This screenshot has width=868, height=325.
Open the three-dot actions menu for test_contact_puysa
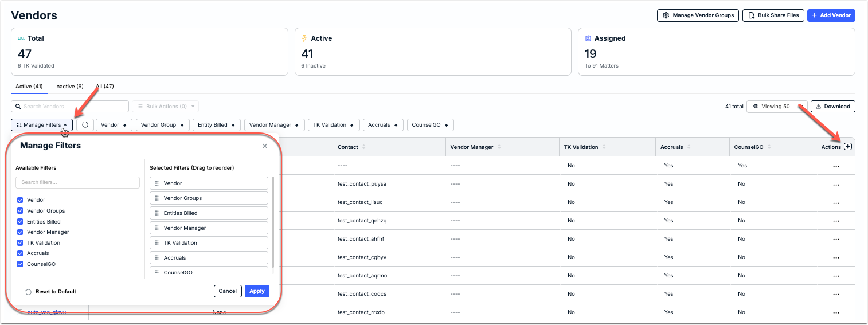[x=836, y=184]
